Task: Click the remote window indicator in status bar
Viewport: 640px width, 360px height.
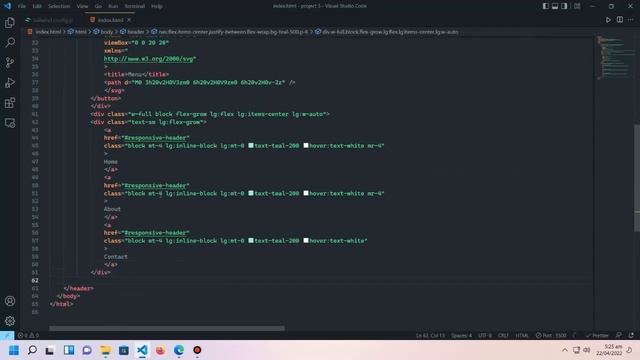Action: (7, 336)
